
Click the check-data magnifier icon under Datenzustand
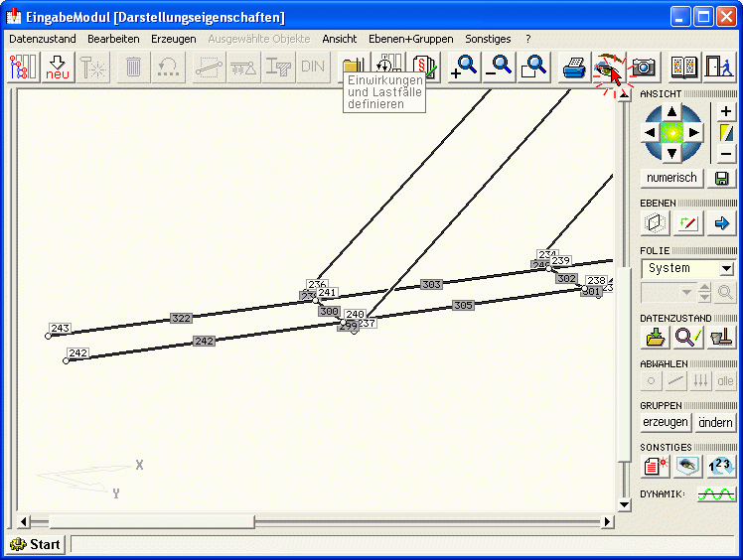[x=688, y=337]
